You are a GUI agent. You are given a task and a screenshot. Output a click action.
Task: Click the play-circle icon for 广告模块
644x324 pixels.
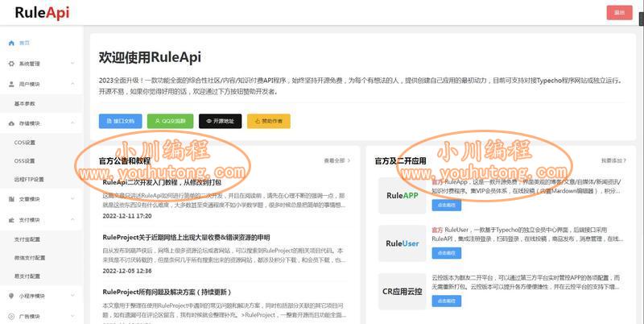tap(11, 316)
